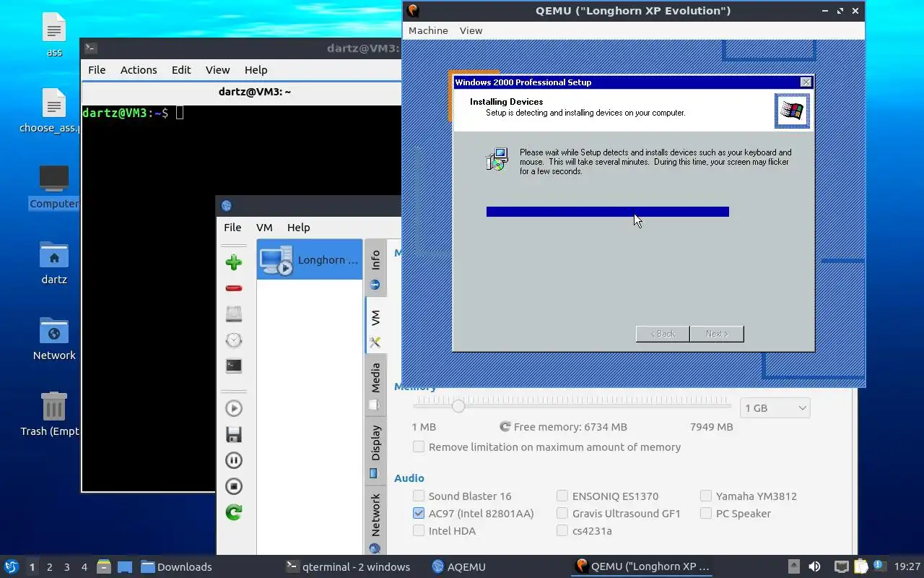The height and width of the screenshot is (578, 924).
Task: Open View menu in QEMU window
Action: pos(471,30)
